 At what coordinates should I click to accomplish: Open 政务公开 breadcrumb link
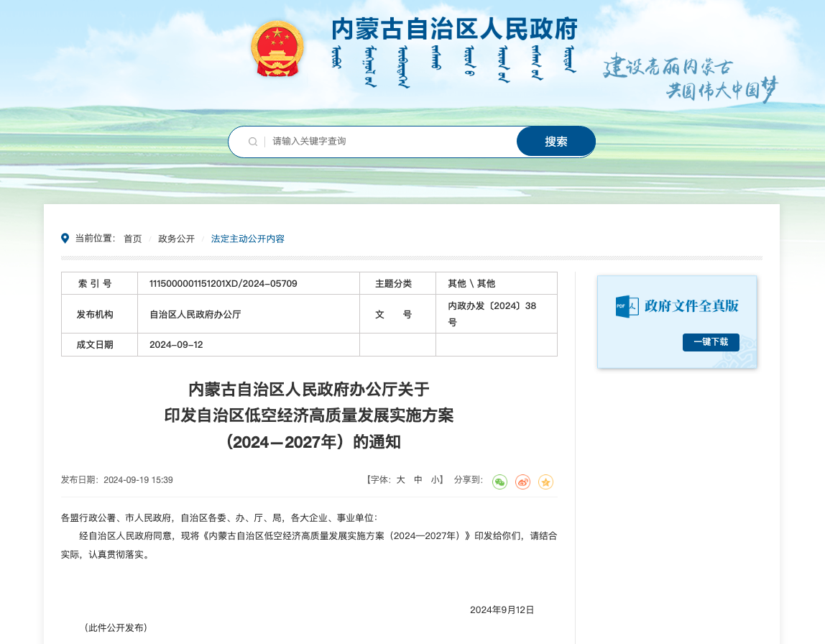176,239
